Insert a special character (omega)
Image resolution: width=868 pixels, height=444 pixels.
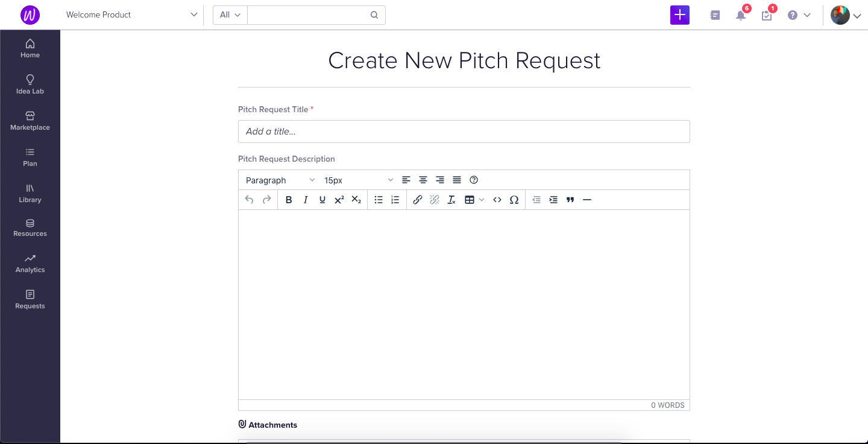(514, 200)
